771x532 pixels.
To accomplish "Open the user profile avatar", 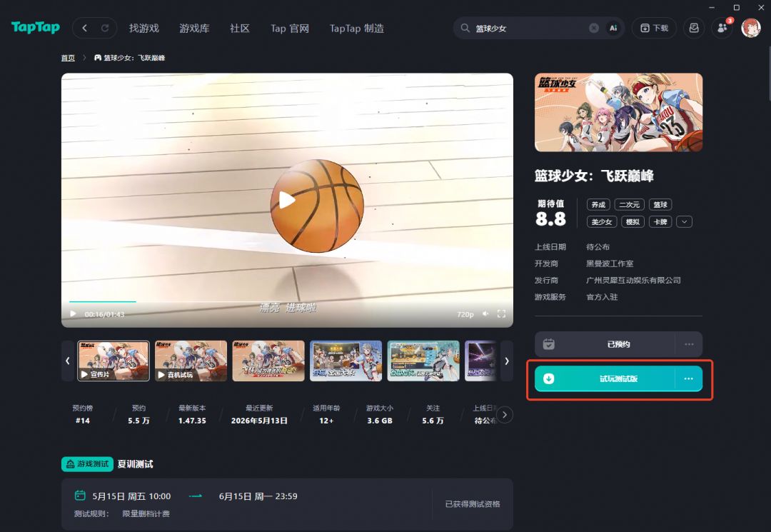I will [x=750, y=28].
